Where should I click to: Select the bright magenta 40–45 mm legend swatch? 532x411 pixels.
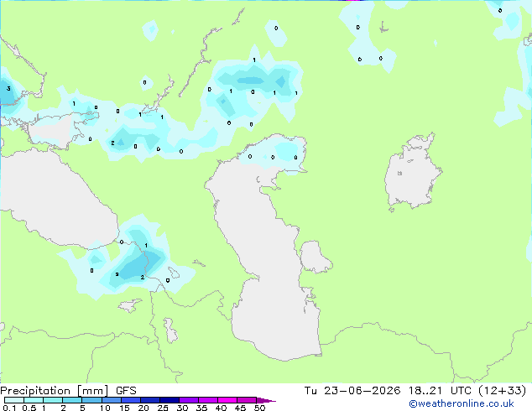pos(227,400)
